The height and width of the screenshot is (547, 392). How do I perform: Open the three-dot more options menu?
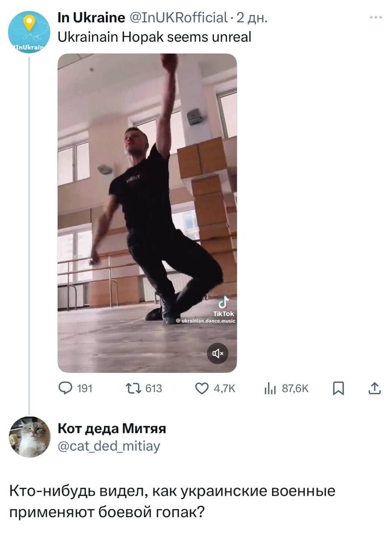376,18
